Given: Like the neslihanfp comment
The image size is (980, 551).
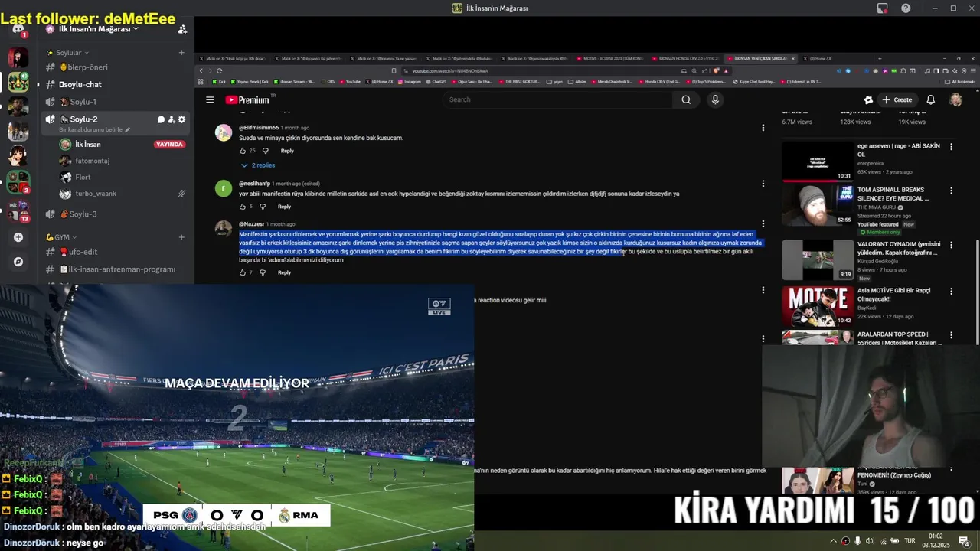Looking at the screenshot, I should (243, 207).
